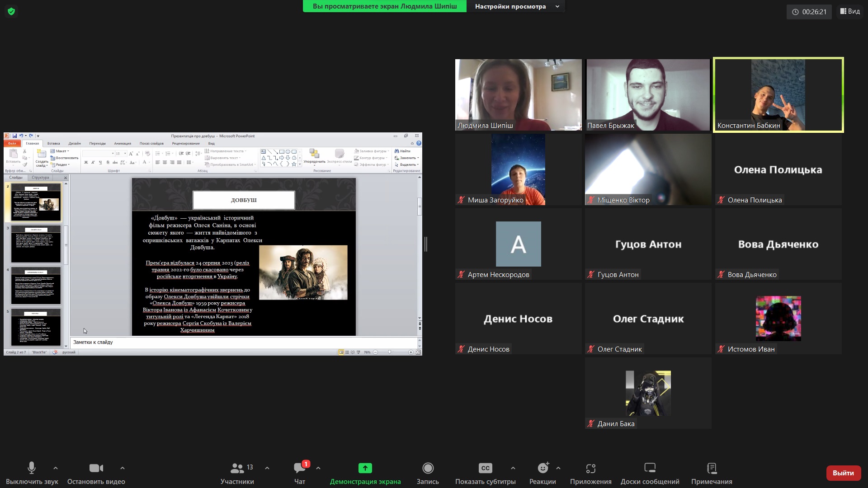The width and height of the screenshot is (868, 488).
Task: Open the Приложения apps icon
Action: pyautogui.click(x=590, y=468)
